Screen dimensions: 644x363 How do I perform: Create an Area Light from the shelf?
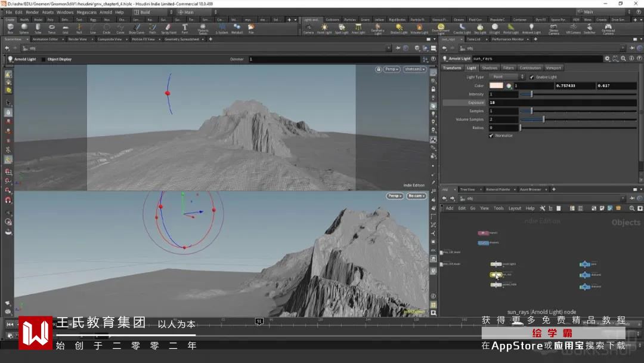358,29
